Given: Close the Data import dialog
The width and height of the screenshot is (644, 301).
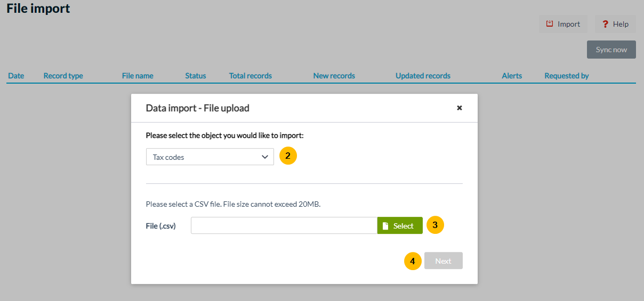Looking at the screenshot, I should (x=460, y=108).
